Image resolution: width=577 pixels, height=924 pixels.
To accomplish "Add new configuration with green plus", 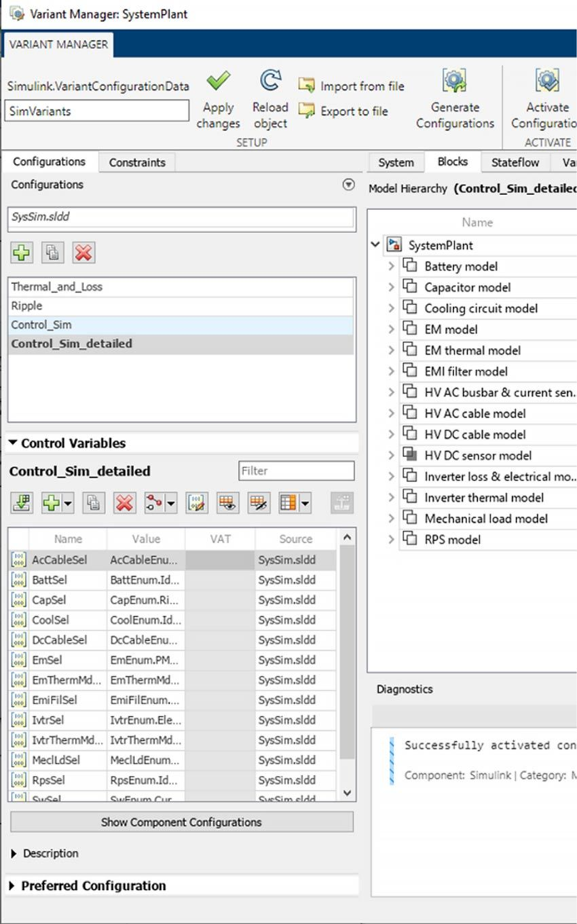I will pyautogui.click(x=22, y=253).
